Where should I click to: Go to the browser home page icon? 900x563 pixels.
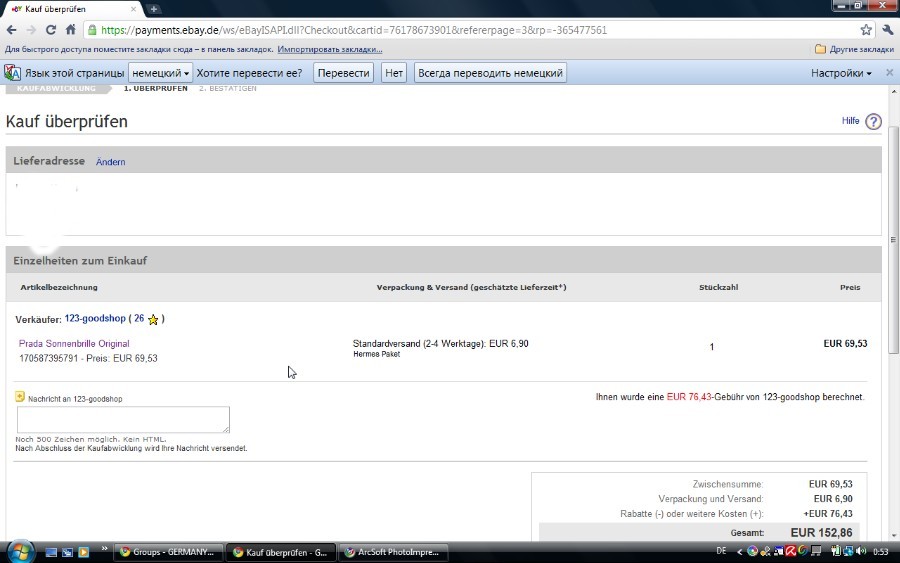point(70,30)
